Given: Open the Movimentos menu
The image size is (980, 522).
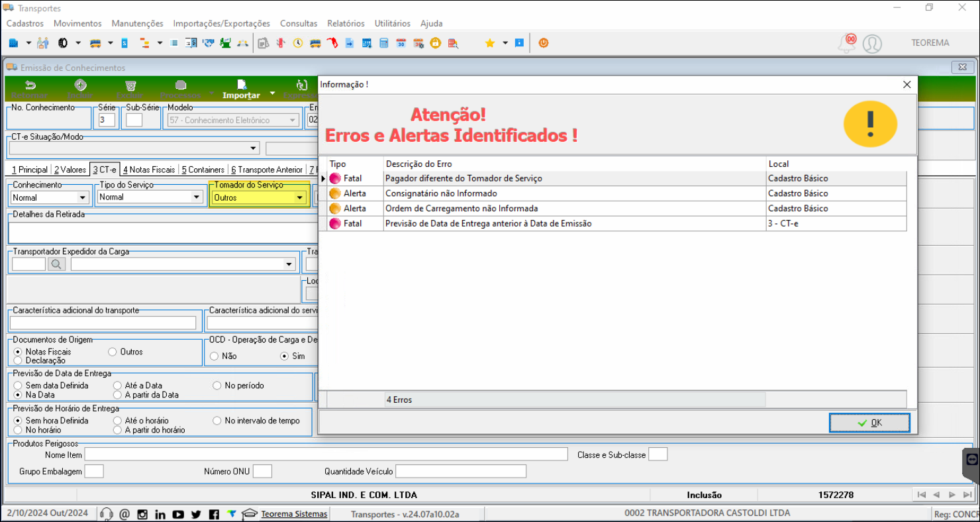Looking at the screenshot, I should [77, 23].
